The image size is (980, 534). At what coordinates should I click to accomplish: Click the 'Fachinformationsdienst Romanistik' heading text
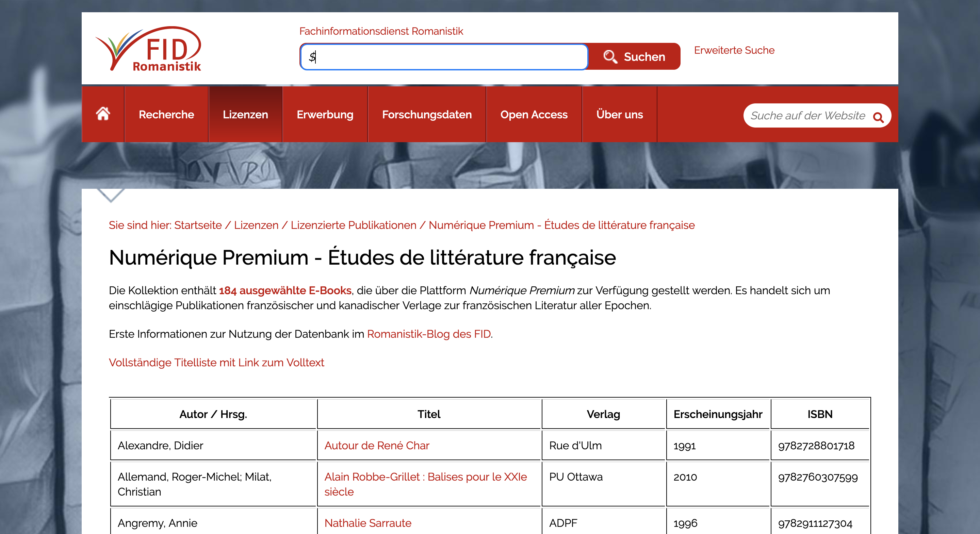(x=381, y=31)
